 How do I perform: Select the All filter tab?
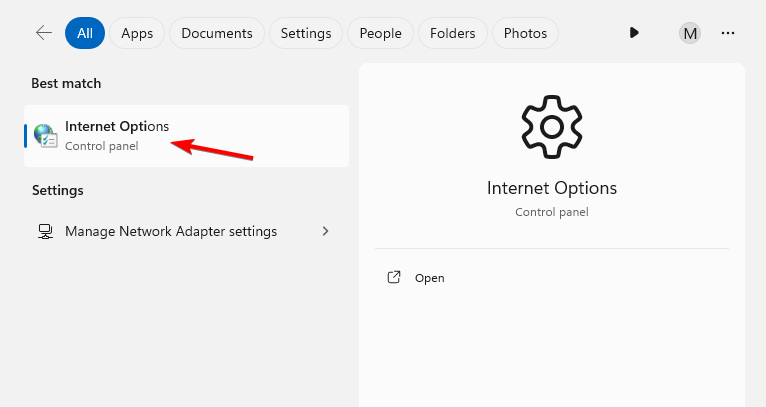point(85,33)
